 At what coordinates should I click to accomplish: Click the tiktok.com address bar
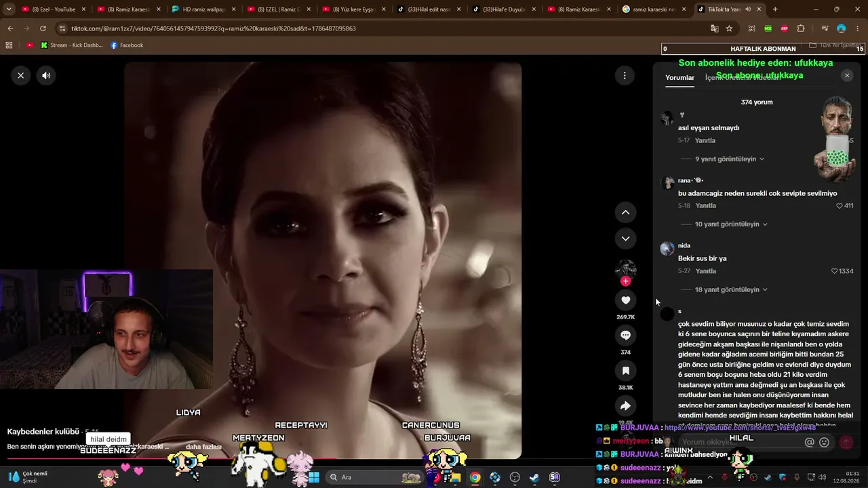[380, 28]
